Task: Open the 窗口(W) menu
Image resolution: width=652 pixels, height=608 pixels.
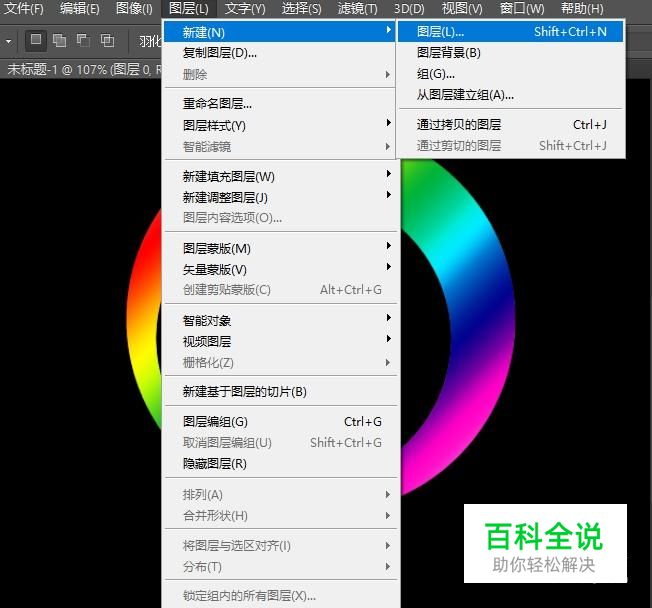Action: [522, 8]
